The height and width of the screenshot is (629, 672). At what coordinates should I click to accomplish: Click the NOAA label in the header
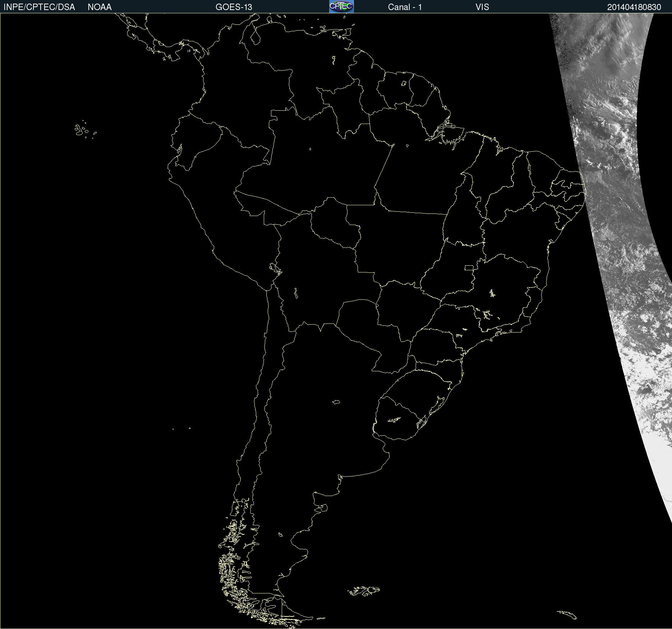coord(100,7)
